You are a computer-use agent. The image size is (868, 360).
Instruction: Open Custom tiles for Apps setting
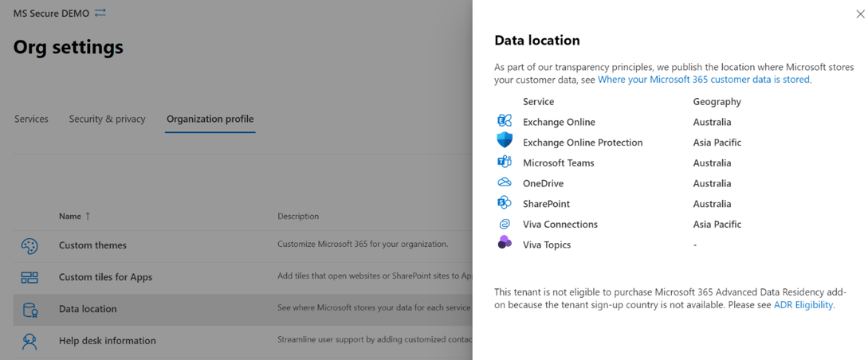point(105,277)
